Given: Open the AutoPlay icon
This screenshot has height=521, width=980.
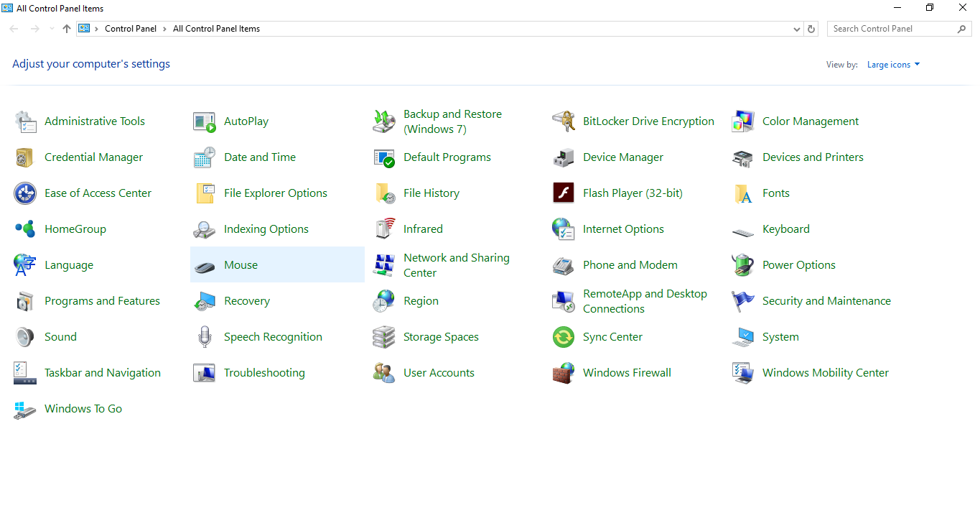Looking at the screenshot, I should (x=205, y=121).
